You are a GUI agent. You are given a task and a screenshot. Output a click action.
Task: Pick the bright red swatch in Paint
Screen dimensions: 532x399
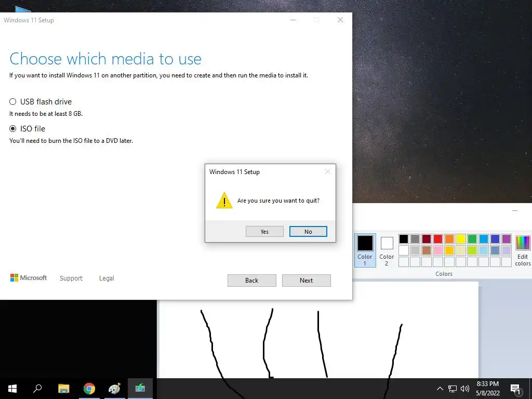[x=438, y=239]
